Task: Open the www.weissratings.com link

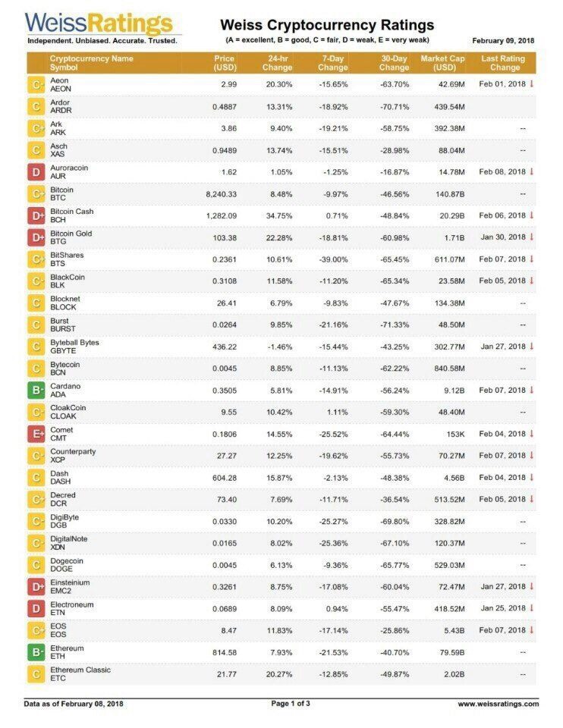Action: (499, 704)
